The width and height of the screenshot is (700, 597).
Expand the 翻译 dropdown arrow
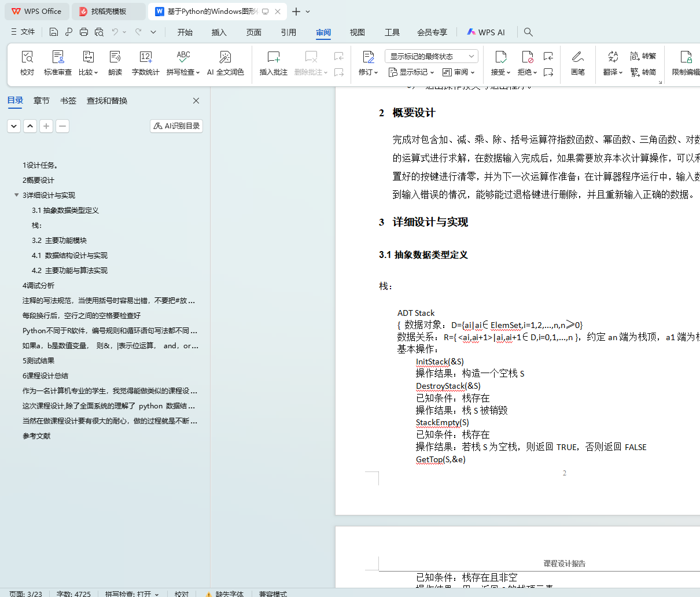tap(621, 73)
